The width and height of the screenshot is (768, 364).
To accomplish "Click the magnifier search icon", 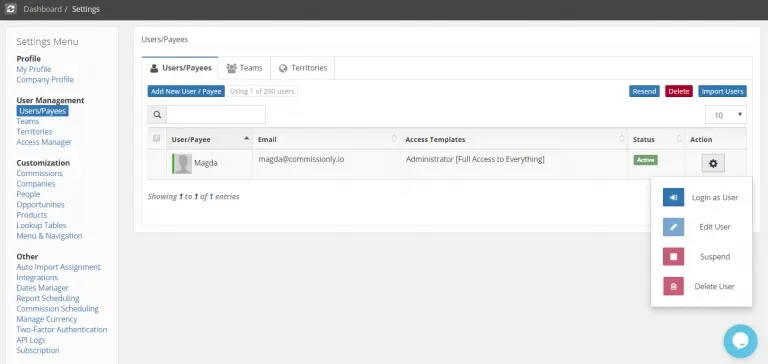I will click(157, 115).
